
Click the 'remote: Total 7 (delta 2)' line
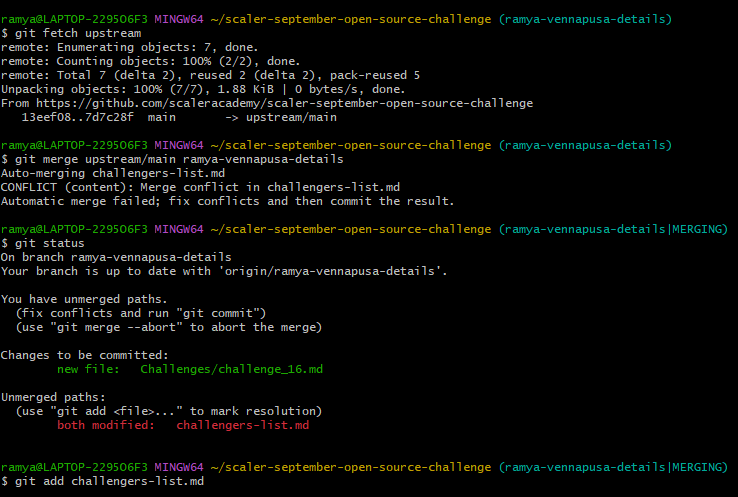pyautogui.click(x=210, y=75)
